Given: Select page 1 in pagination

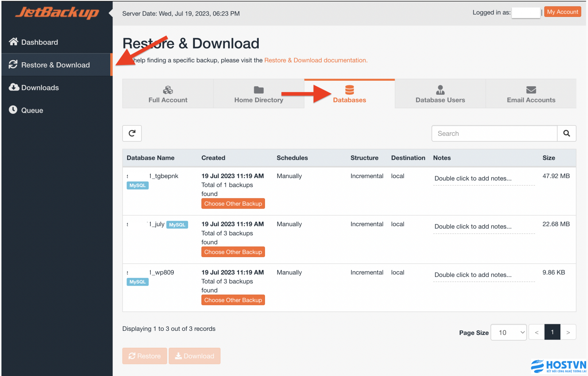Looking at the screenshot, I should coord(552,332).
